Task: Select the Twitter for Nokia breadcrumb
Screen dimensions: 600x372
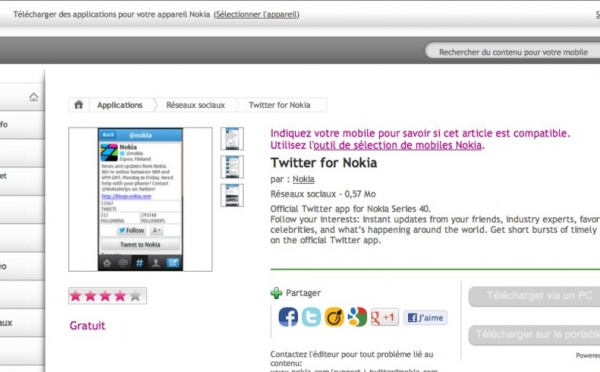Action: (x=280, y=105)
